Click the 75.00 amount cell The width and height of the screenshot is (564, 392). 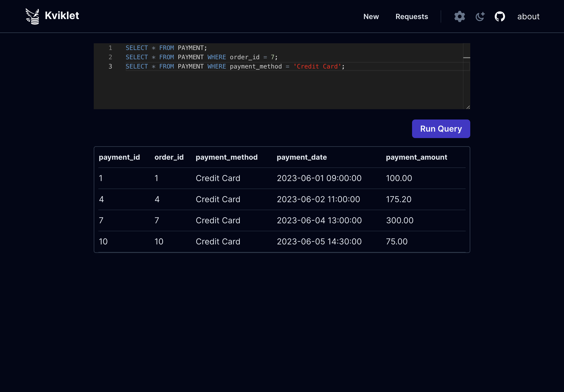click(397, 242)
